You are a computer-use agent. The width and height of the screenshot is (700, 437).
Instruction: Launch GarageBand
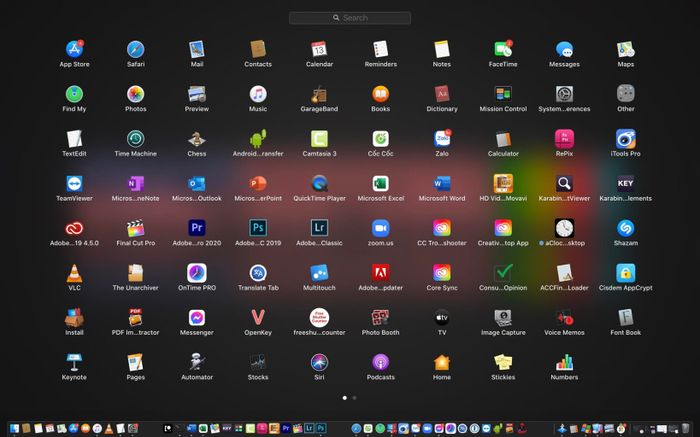click(319, 94)
